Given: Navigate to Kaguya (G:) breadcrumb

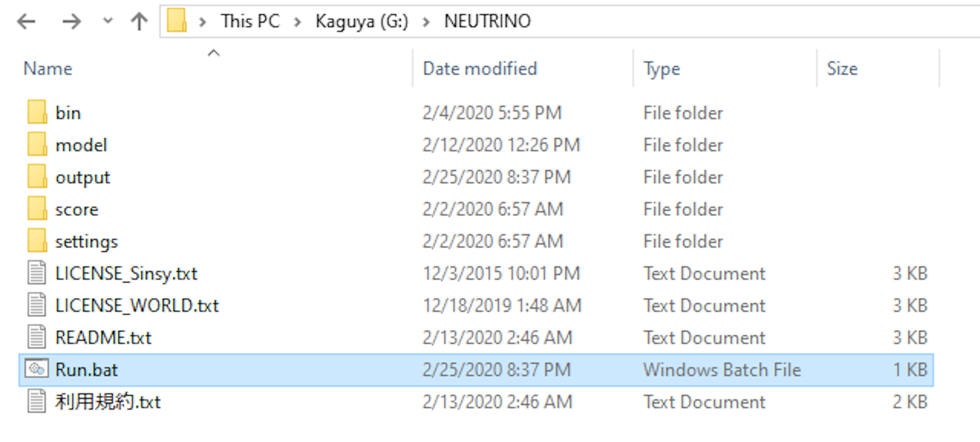Looking at the screenshot, I should pos(362,21).
